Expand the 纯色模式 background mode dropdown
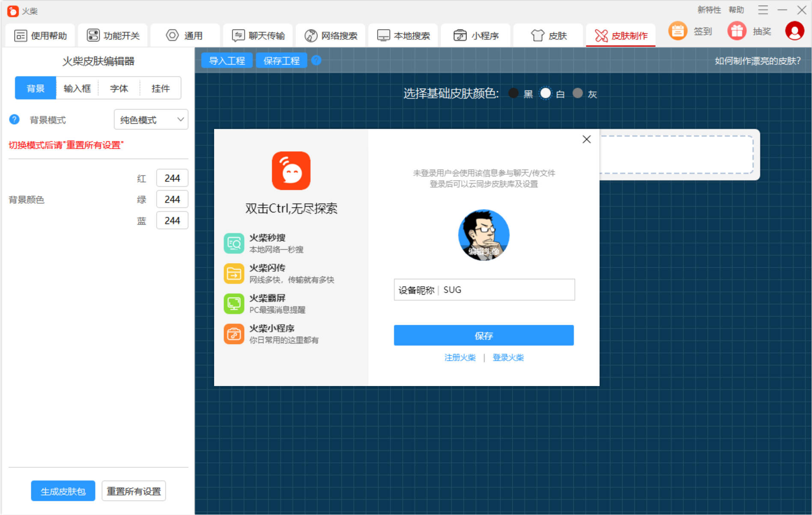 (x=151, y=120)
